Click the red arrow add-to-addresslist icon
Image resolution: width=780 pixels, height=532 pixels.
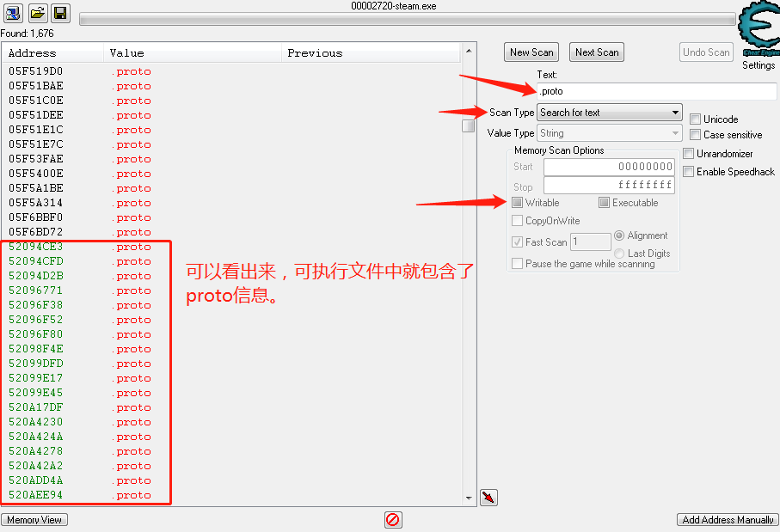tap(488, 498)
